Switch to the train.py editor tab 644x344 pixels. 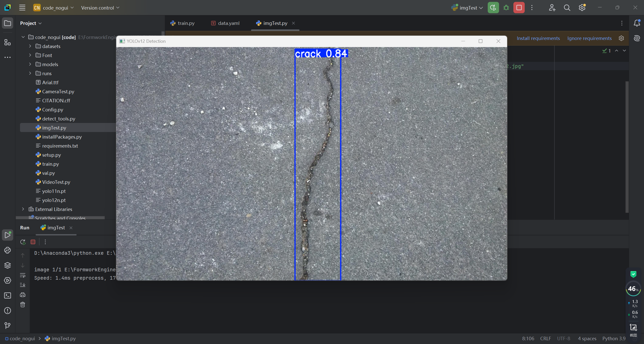(182, 23)
